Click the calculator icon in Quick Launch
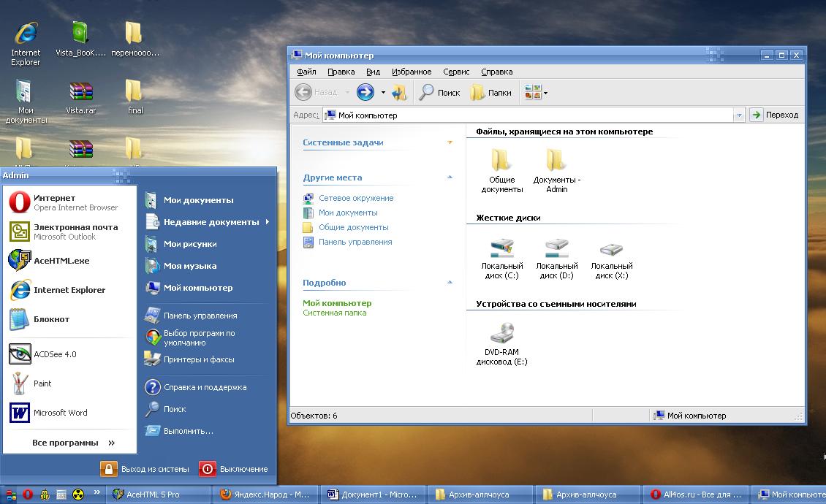Screen dimensions: 826x504 coord(61,495)
